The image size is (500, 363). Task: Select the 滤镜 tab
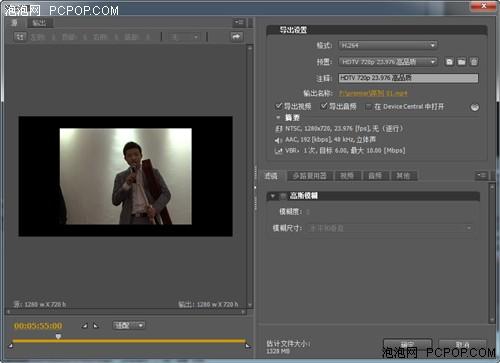271,176
